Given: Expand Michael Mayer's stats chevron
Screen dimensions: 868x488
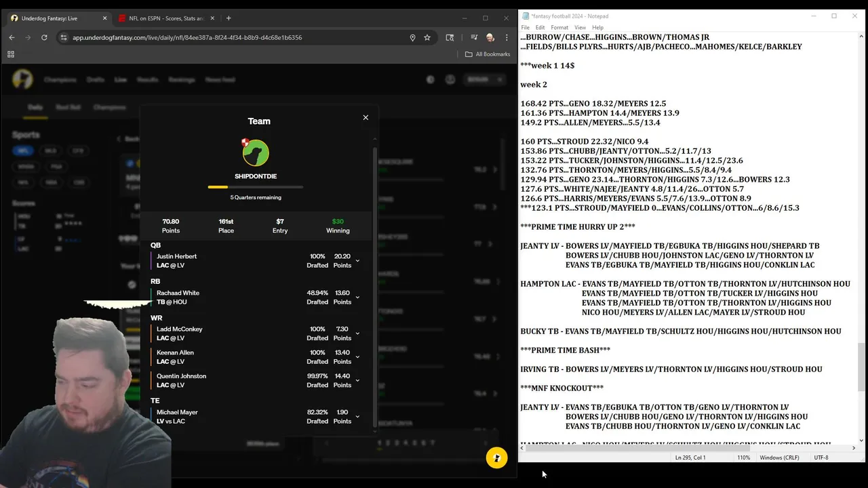Looking at the screenshot, I should tap(357, 417).
